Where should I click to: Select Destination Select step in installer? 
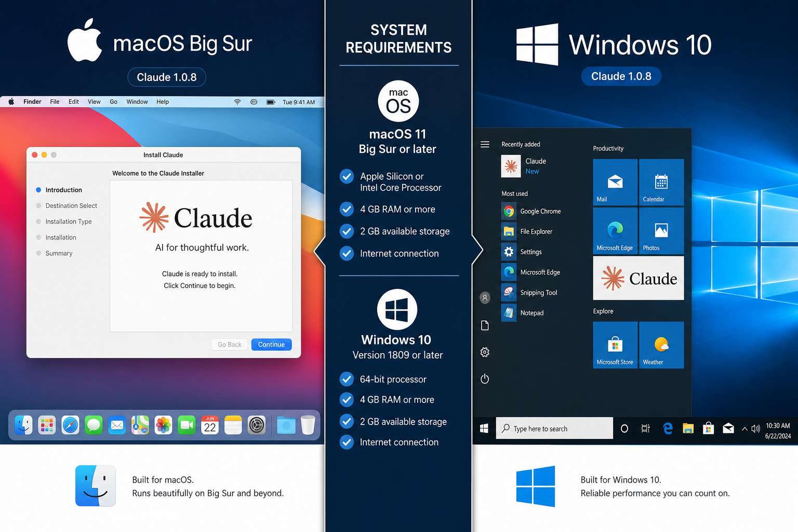66,206
